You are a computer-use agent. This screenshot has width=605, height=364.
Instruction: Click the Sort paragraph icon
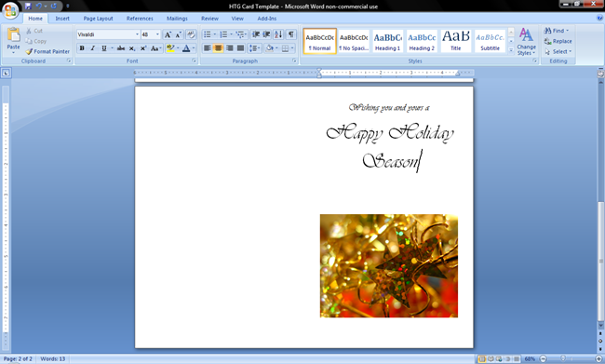(x=278, y=34)
